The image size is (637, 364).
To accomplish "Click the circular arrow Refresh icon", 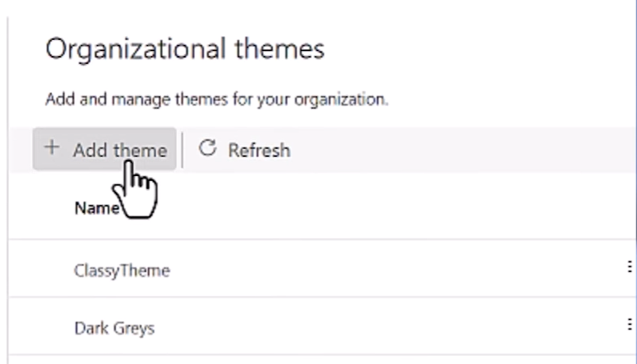I will (207, 149).
